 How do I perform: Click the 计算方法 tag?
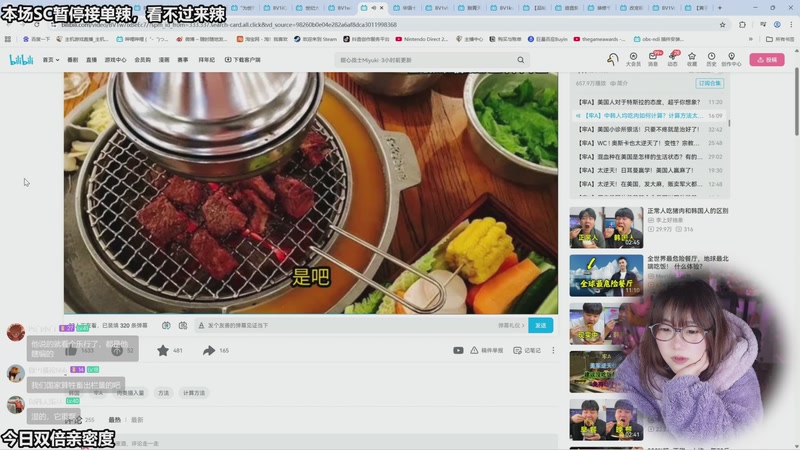click(194, 393)
